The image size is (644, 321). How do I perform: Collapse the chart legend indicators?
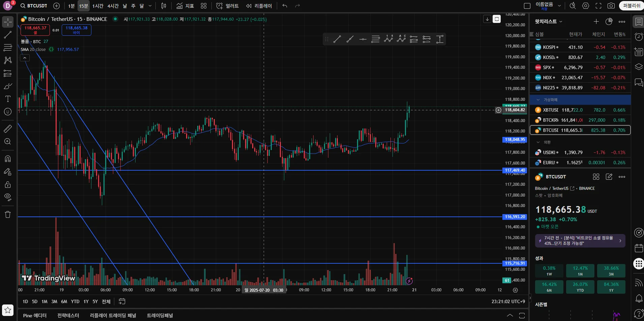coord(25,58)
